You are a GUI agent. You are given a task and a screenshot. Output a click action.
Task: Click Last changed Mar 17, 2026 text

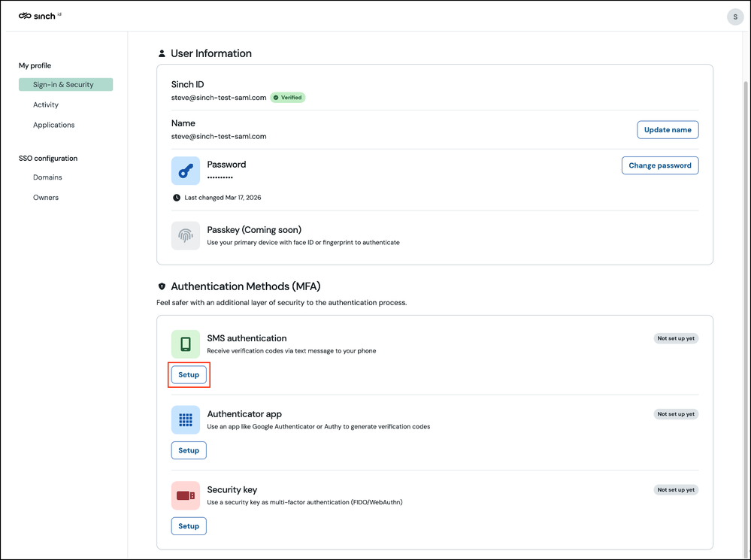point(223,198)
